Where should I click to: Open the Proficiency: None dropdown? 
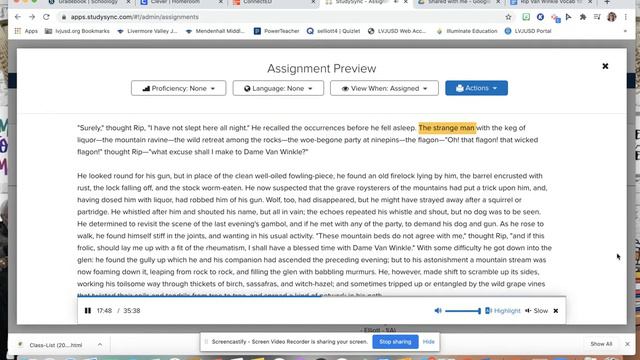pyautogui.click(x=178, y=88)
